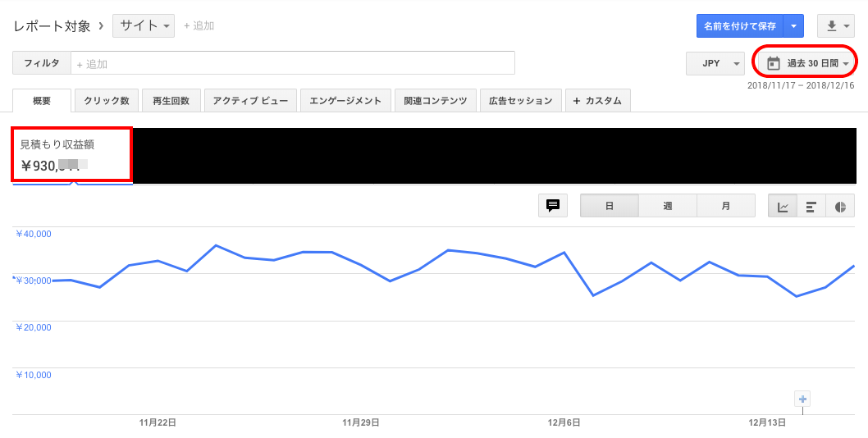
Task: Click the plus marker on chart
Action: tap(803, 399)
